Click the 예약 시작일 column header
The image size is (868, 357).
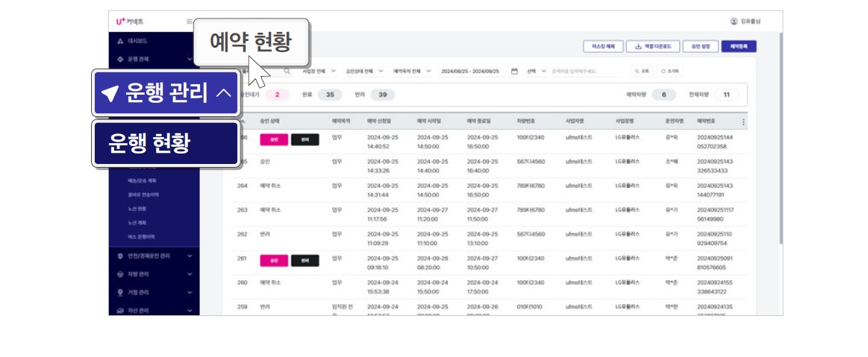(428, 121)
